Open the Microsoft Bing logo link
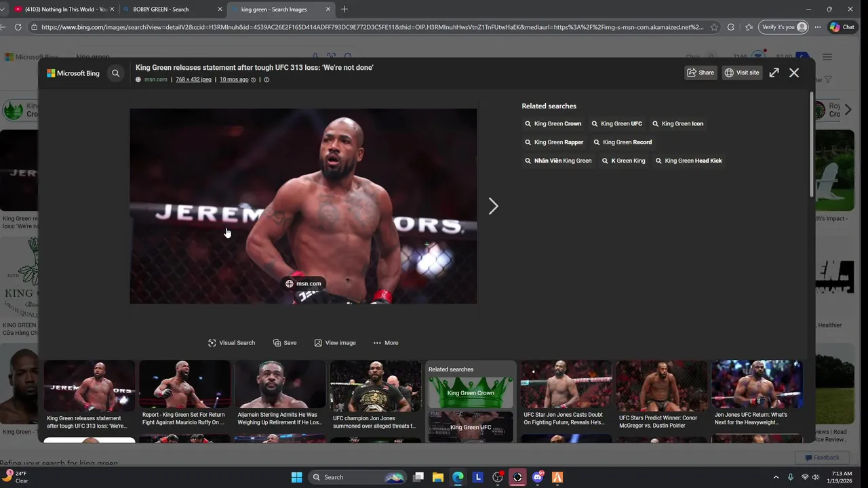This screenshot has width=868, height=488. point(73,73)
